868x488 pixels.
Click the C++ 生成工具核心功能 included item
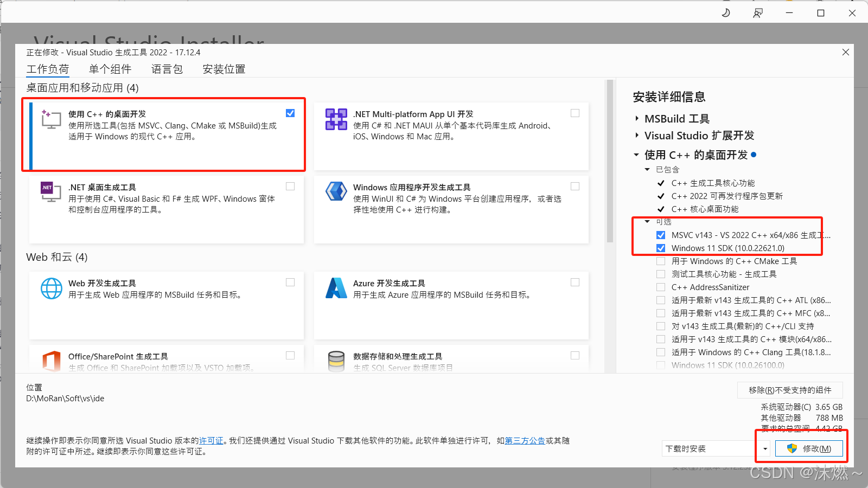[x=713, y=183]
